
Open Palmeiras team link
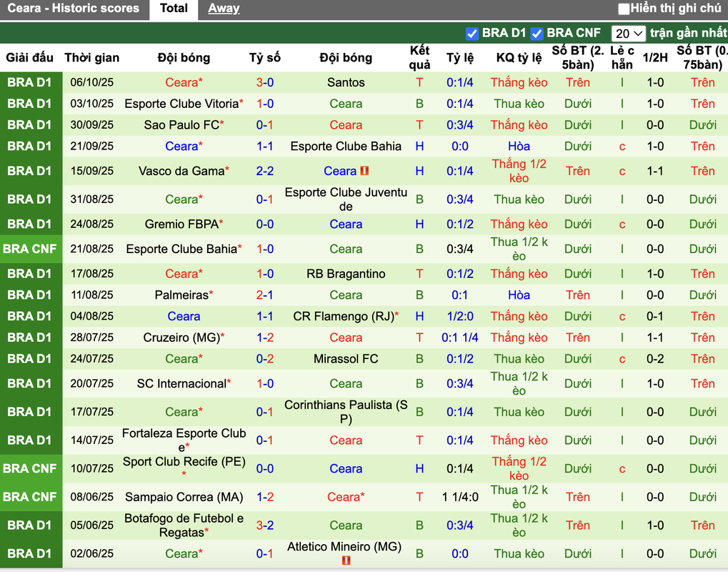click(181, 295)
